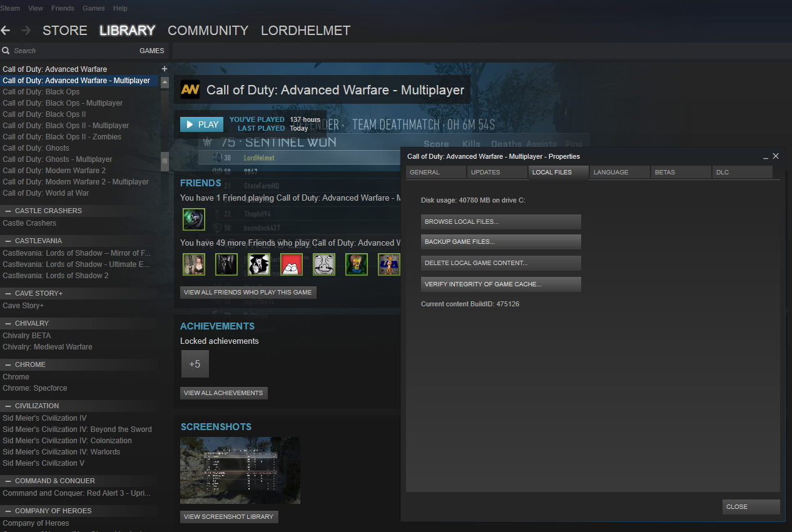Open the friend avatar currently playing

coord(194,219)
